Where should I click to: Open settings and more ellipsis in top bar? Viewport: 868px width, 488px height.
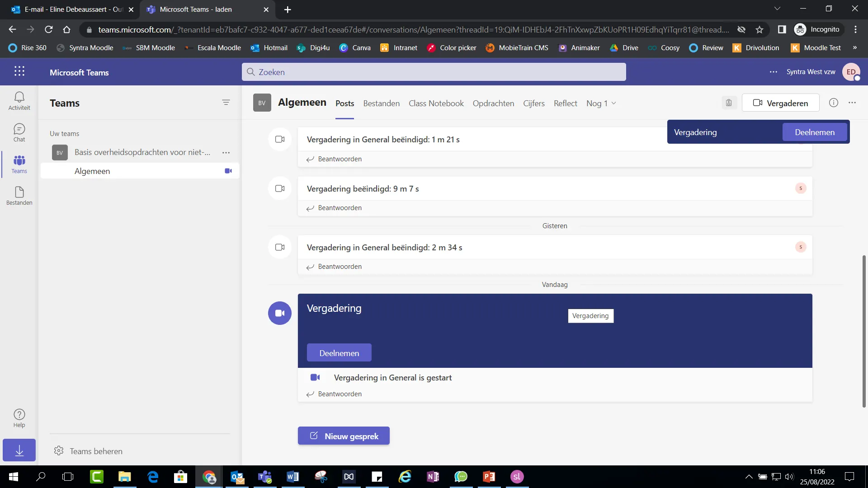pyautogui.click(x=774, y=72)
